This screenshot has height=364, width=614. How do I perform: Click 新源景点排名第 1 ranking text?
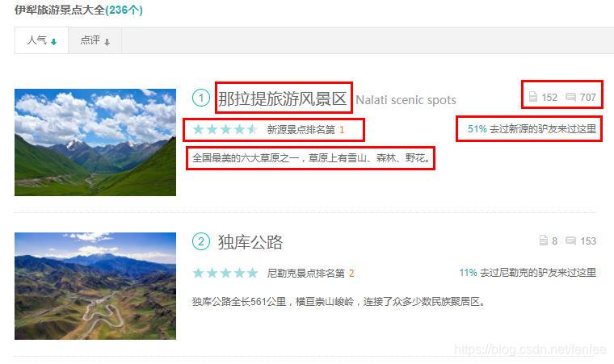[x=305, y=130]
